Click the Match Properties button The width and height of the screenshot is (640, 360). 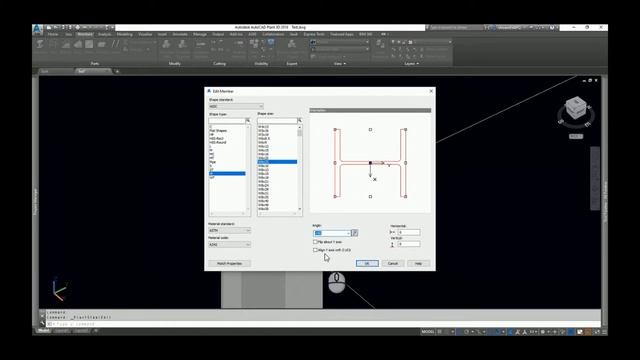click(229, 264)
